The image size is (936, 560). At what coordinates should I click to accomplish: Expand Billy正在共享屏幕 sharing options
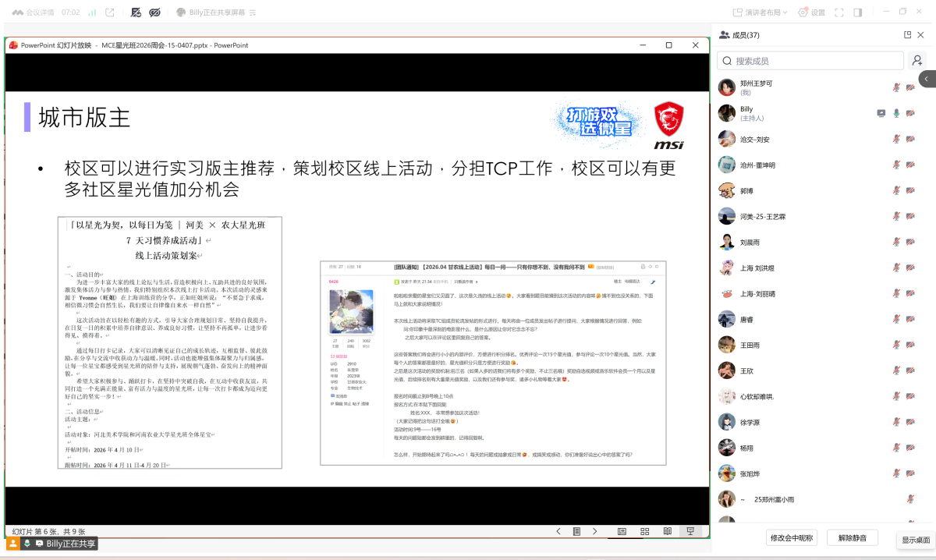[x=251, y=12]
